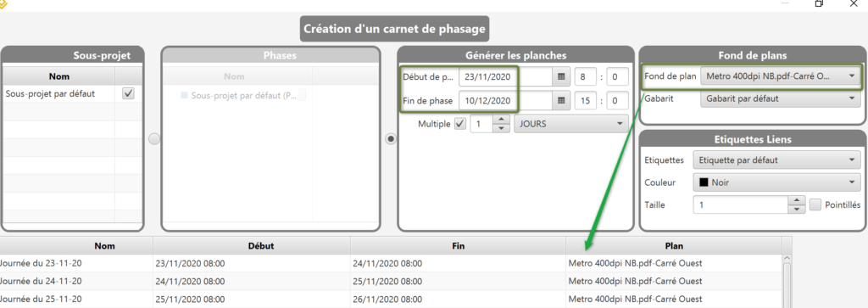Increase Taille value with up arrow

[796, 200]
